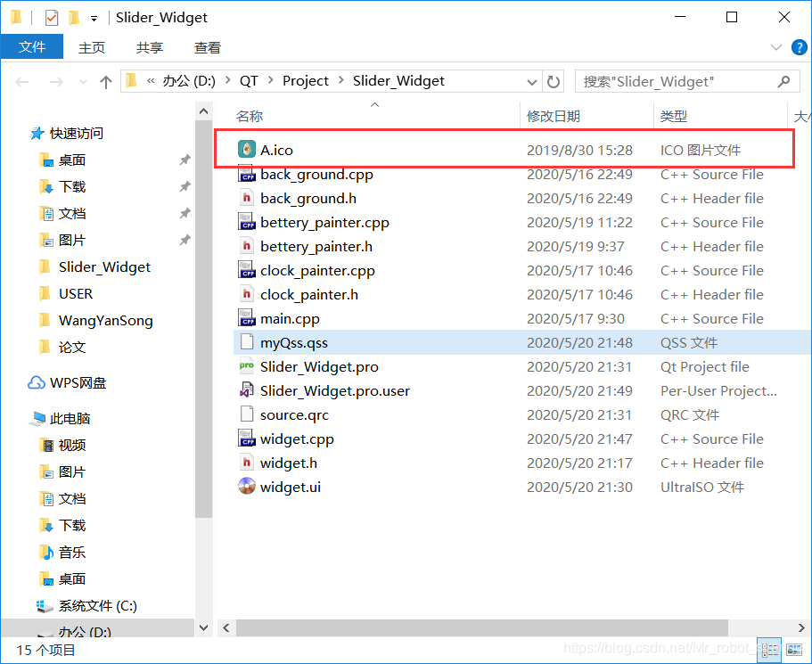Viewport: 812px width, 664px height.
Task: Switch to large icons view layout
Action: (x=794, y=650)
